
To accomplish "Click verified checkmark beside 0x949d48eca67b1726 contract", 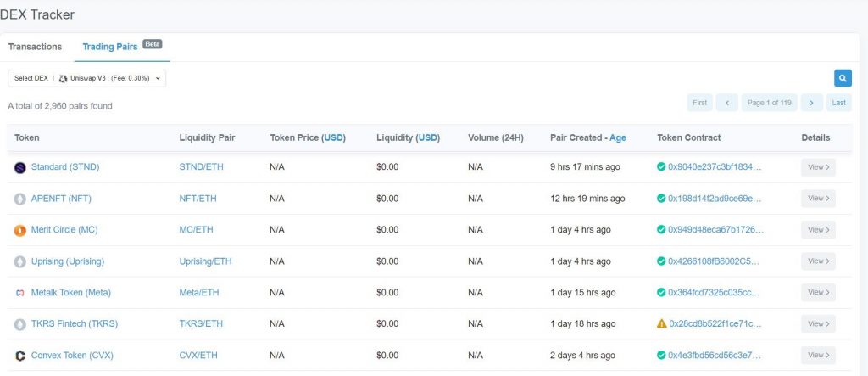I will point(661,229).
